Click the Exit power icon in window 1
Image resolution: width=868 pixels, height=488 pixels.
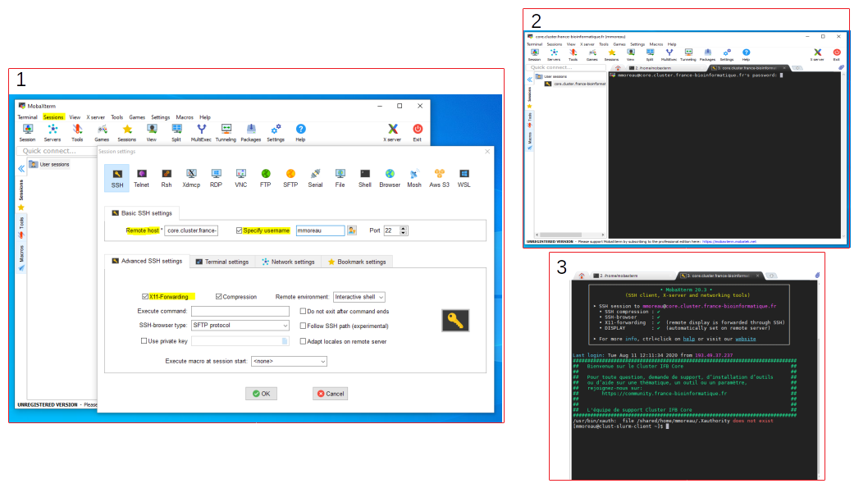[418, 133]
